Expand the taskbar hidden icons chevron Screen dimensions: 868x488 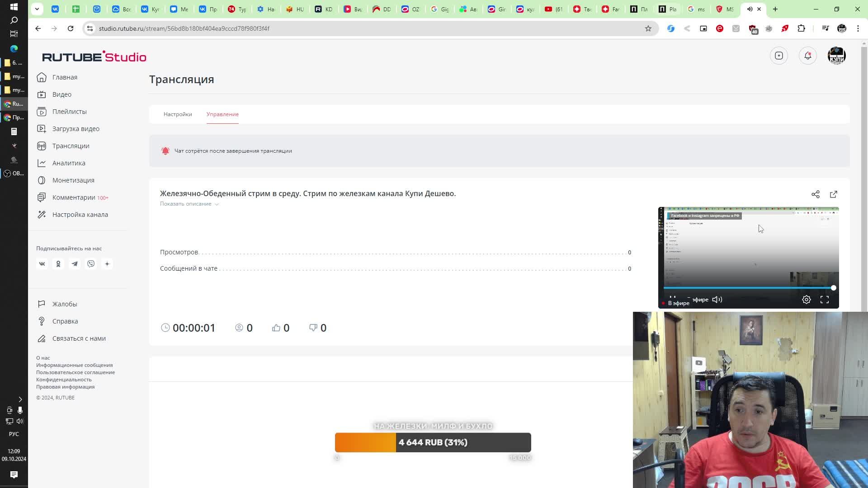pyautogui.click(x=20, y=399)
